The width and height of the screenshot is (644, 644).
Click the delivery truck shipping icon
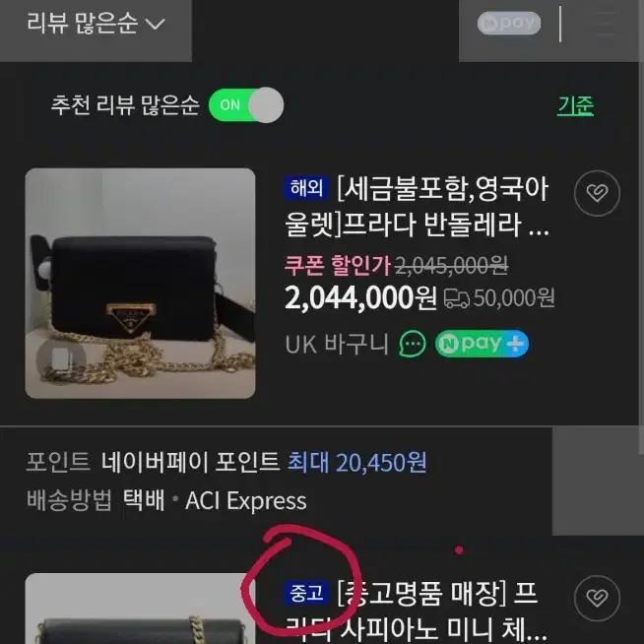click(x=456, y=298)
